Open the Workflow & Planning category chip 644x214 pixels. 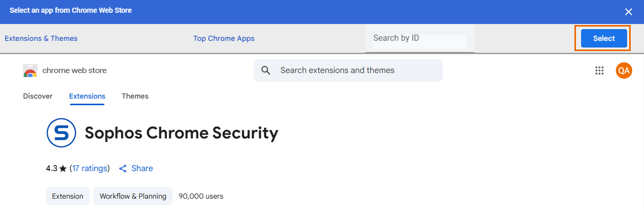pyautogui.click(x=133, y=196)
